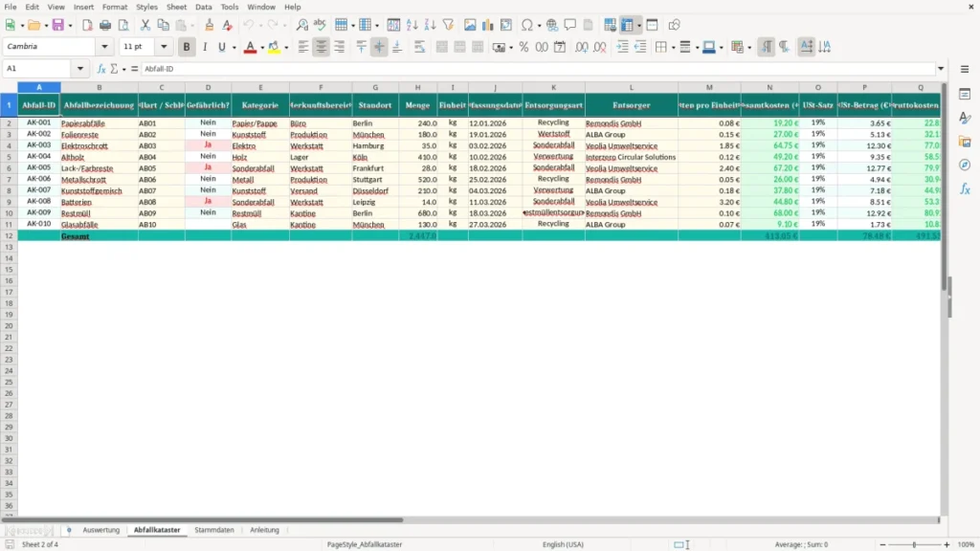The width and height of the screenshot is (980, 551).
Task: Click Split Window icon
Action: [x=652, y=25]
